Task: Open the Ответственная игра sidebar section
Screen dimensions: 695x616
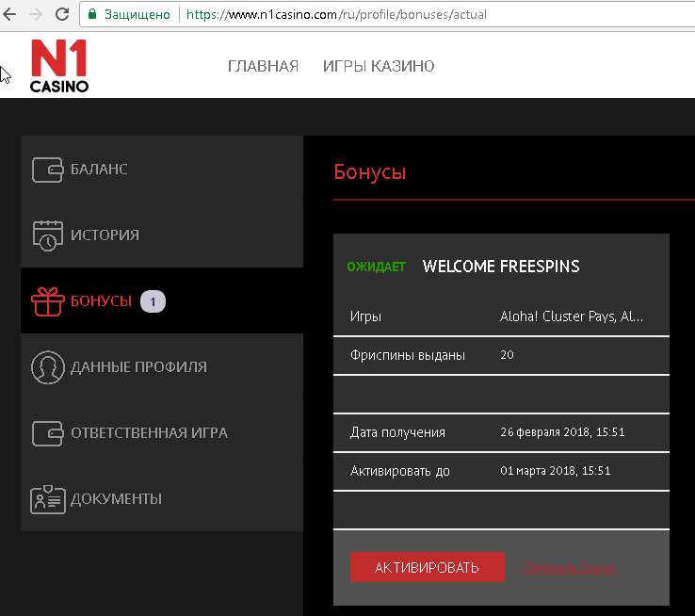Action: click(162, 432)
